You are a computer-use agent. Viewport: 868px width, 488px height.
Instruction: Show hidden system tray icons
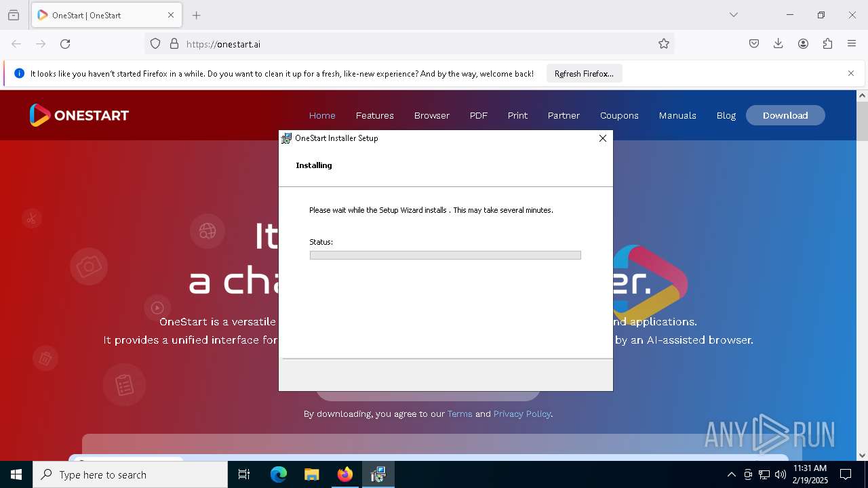(x=731, y=474)
